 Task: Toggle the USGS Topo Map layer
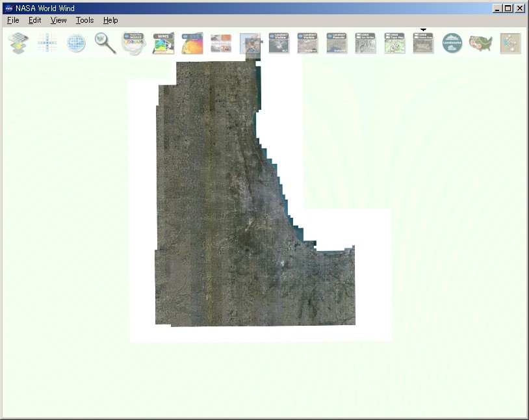tap(393, 42)
